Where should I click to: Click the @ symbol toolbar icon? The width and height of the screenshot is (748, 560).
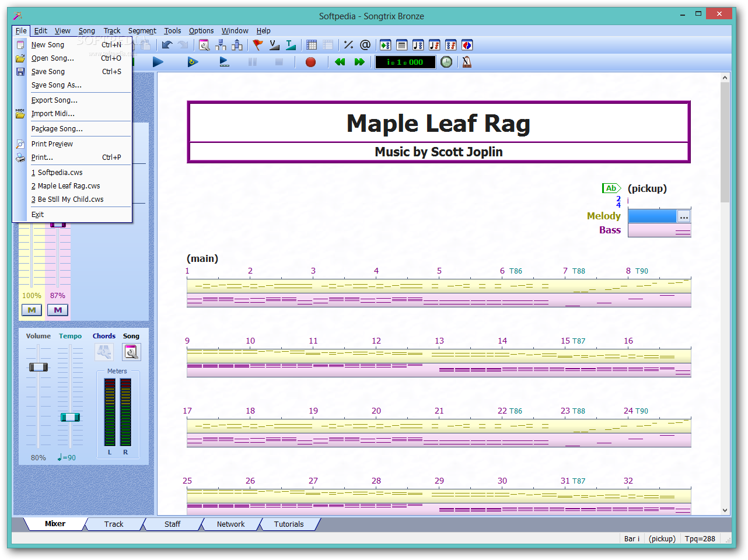pos(365,45)
